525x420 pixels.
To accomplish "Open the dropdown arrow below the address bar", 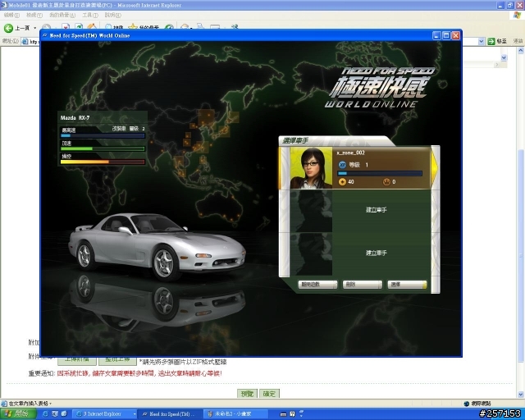I will 504,57.
